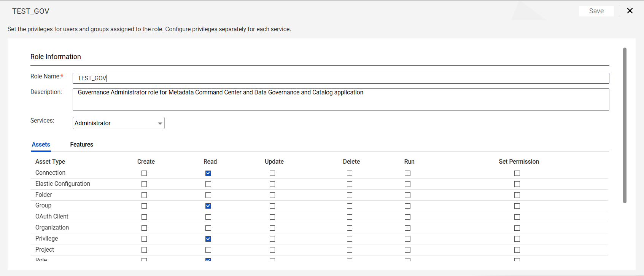Image resolution: width=644 pixels, height=276 pixels.
Task: Enable Create privilege for Organization
Action: 144,228
